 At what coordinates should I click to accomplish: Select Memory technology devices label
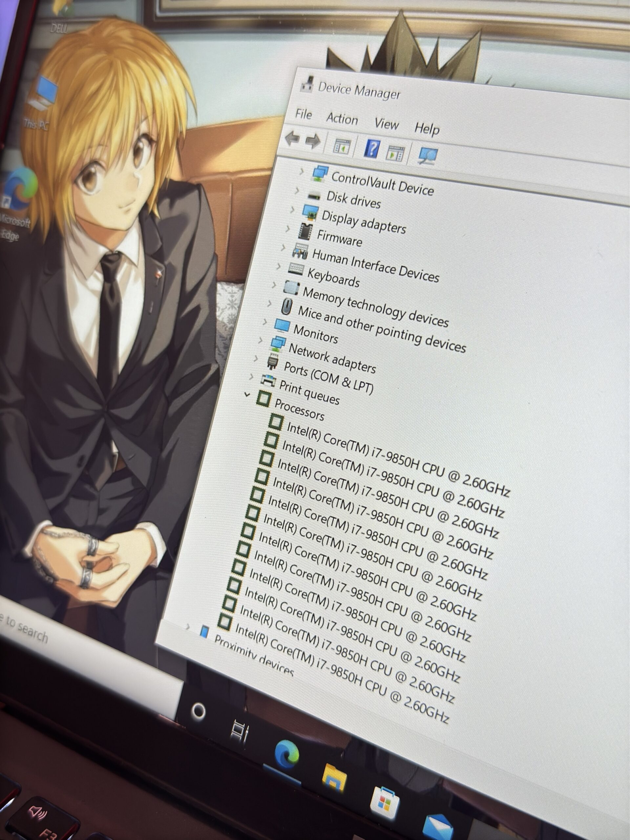pyautogui.click(x=376, y=307)
